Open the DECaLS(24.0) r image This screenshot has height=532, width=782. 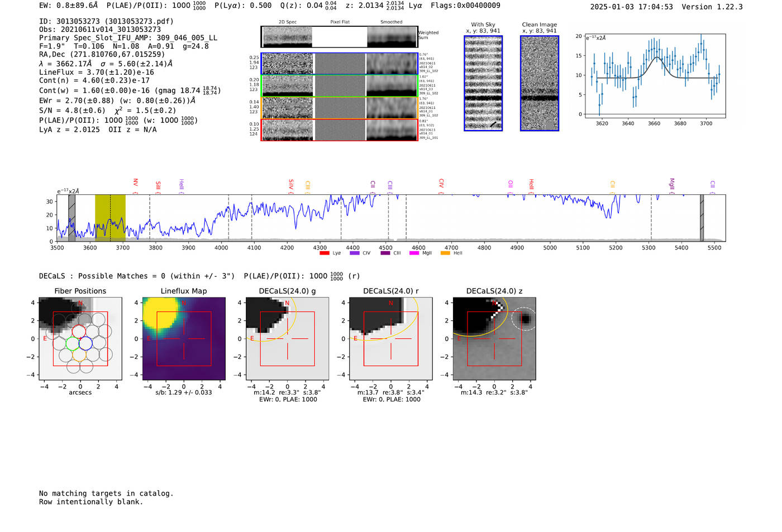coord(390,338)
